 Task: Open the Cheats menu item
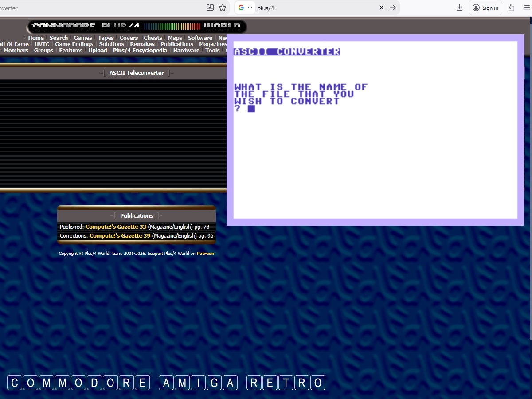(153, 38)
